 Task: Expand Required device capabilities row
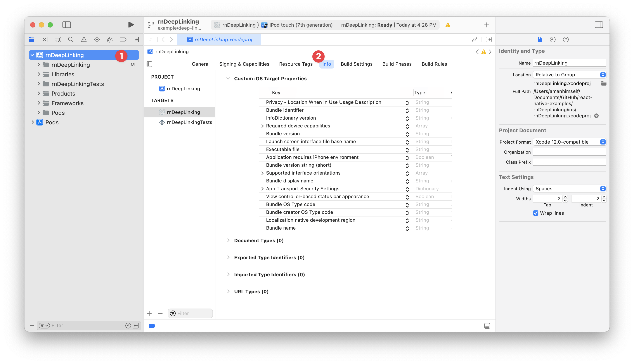coord(262,126)
